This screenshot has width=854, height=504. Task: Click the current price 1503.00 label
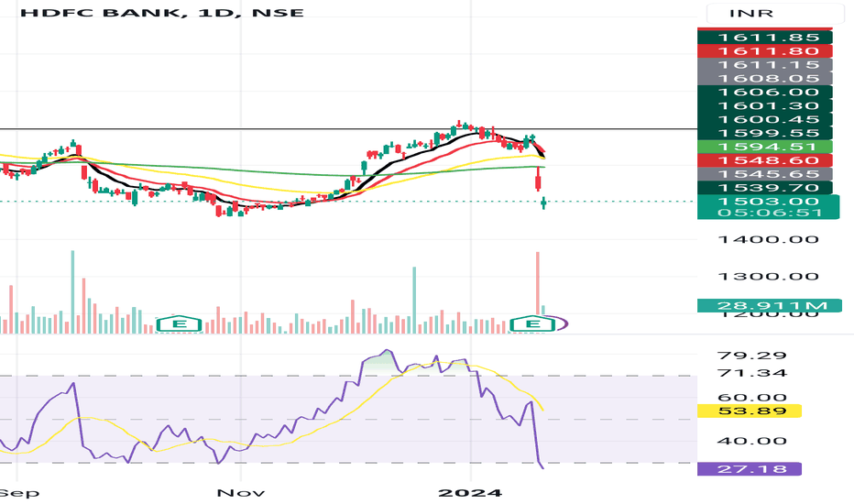tap(769, 202)
